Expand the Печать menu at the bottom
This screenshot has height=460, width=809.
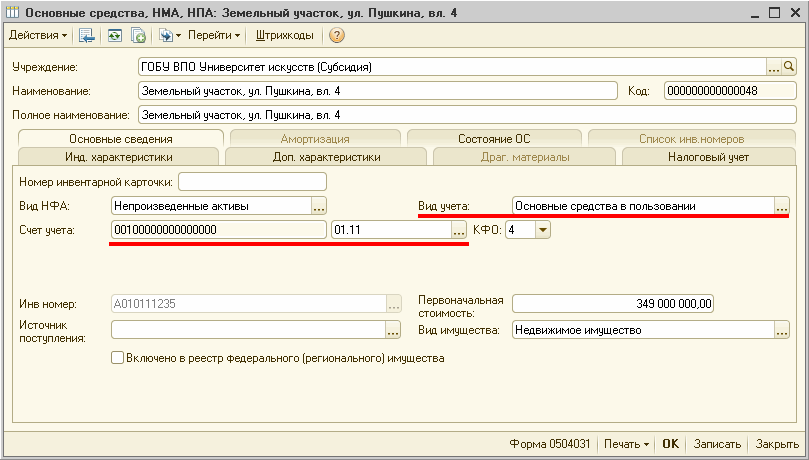627,444
